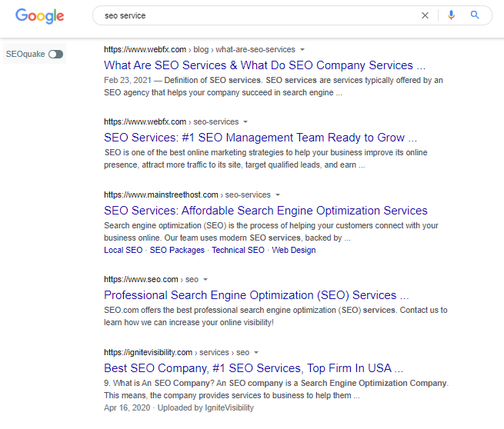Image resolution: width=504 pixels, height=429 pixels.
Task: Click the URL 'https://www.mainstreethost.com › seo-services'
Action: [187, 195]
